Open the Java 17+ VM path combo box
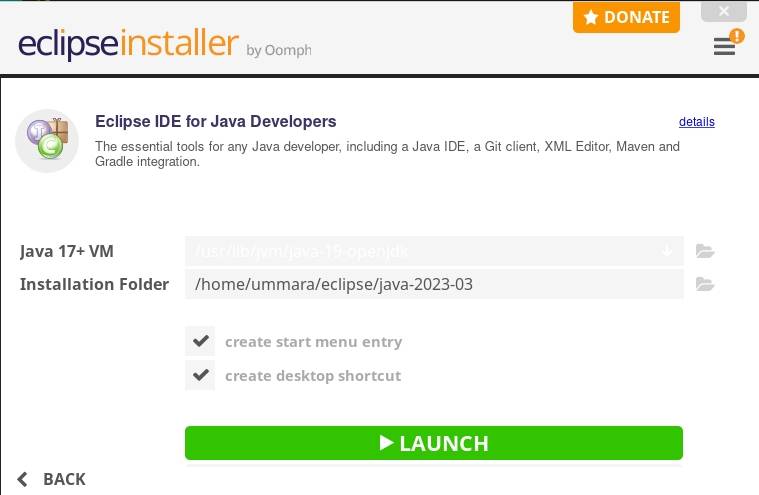Image resolution: width=759 pixels, height=495 pixels. point(434,251)
